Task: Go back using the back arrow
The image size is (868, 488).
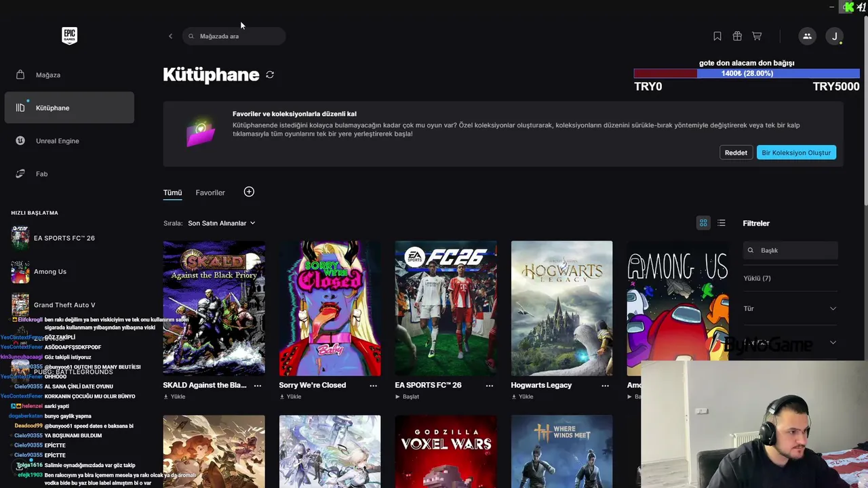Action: (x=170, y=36)
